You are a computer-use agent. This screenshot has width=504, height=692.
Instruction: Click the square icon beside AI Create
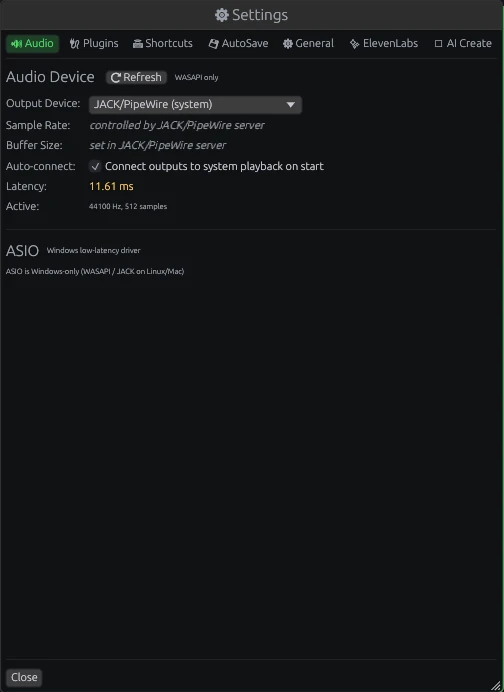438,44
